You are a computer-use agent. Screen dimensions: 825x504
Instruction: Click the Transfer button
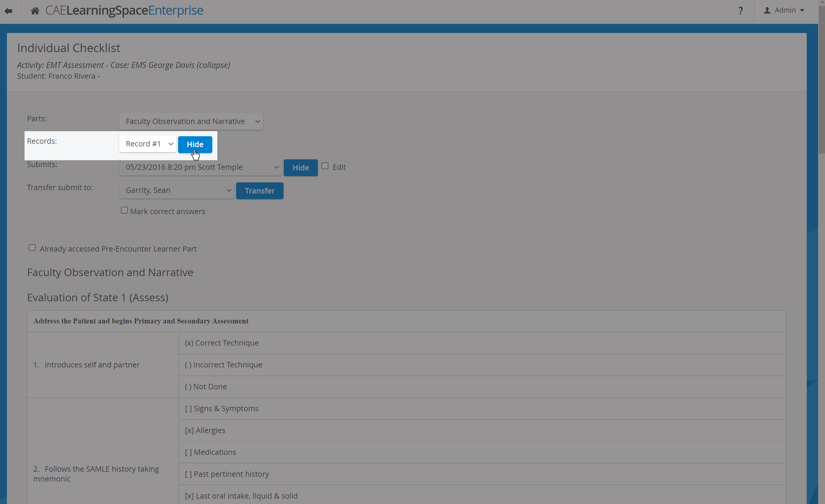[x=260, y=191]
